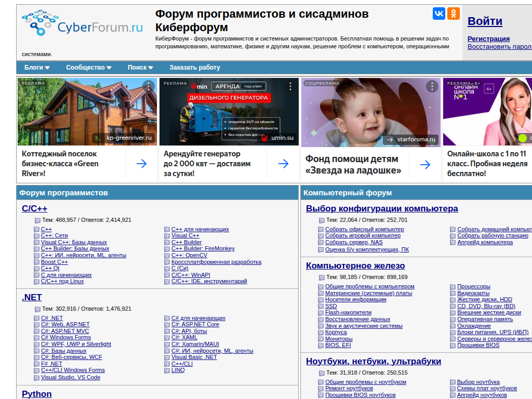This screenshot has width=532, height=399.
Task: Open the Odnoklassniki social icon
Action: (454, 14)
